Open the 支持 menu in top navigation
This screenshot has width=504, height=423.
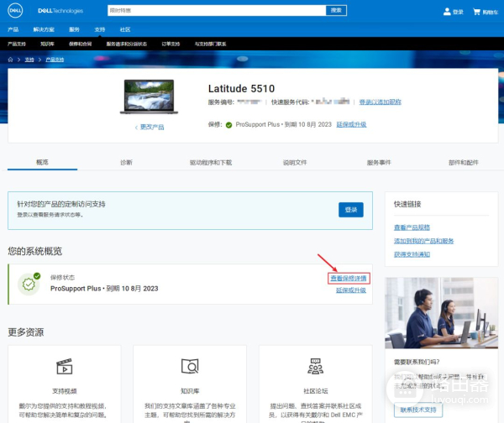point(100,29)
